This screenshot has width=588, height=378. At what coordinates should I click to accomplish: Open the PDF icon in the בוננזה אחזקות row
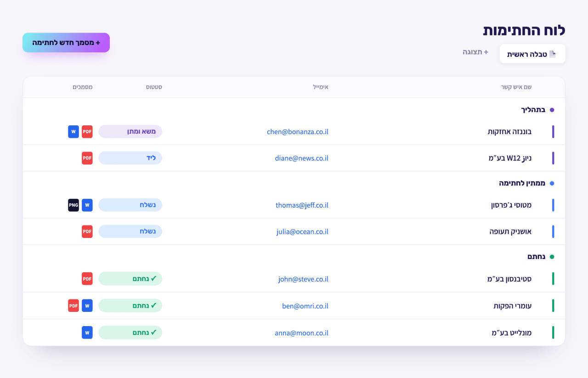tap(87, 131)
